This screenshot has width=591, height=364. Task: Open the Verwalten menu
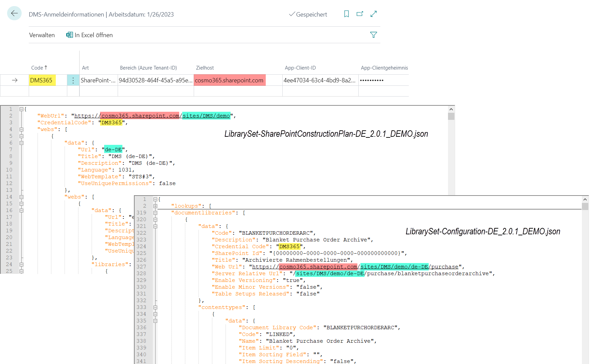[x=42, y=35]
